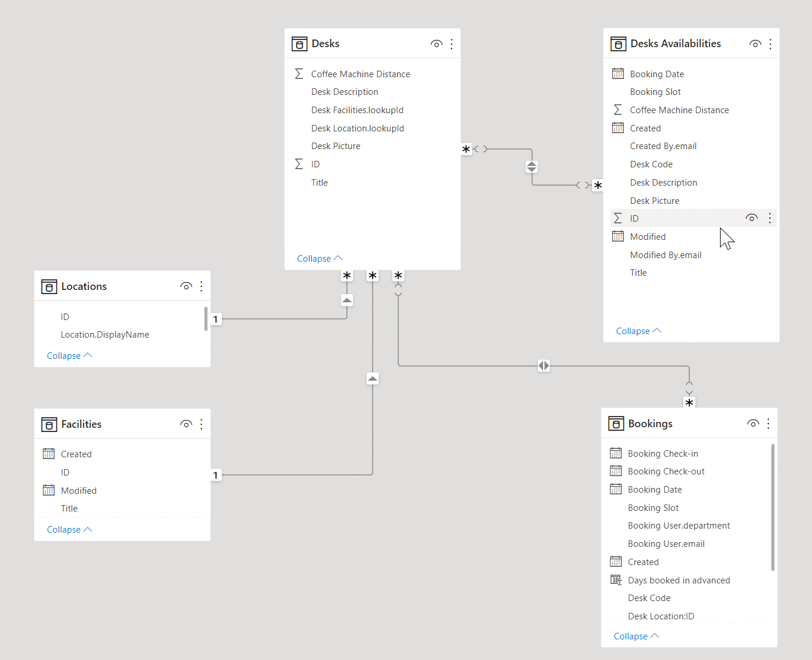
Task: Open more options for Desks table
Action: [452, 44]
